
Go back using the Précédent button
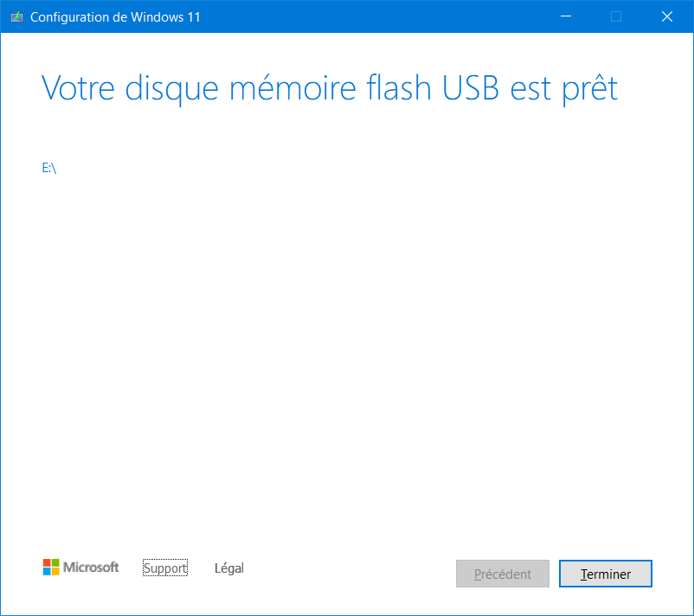pyautogui.click(x=503, y=574)
